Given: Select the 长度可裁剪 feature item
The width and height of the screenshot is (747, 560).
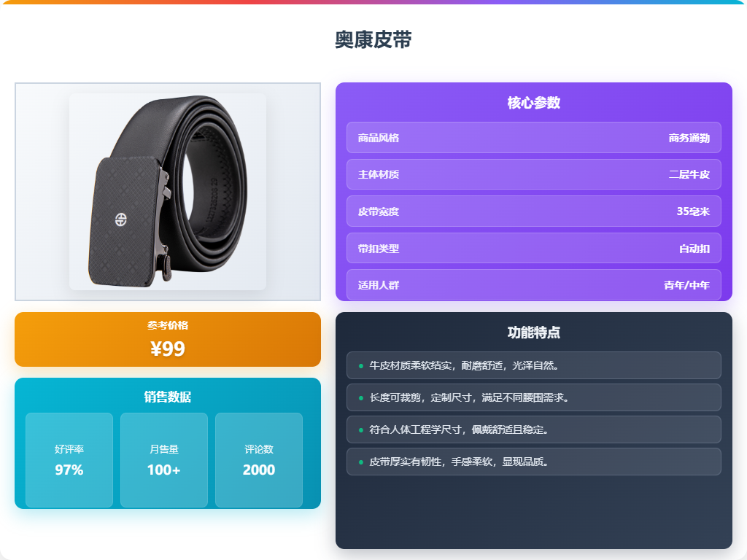Looking at the screenshot, I should pyautogui.click(x=533, y=397).
